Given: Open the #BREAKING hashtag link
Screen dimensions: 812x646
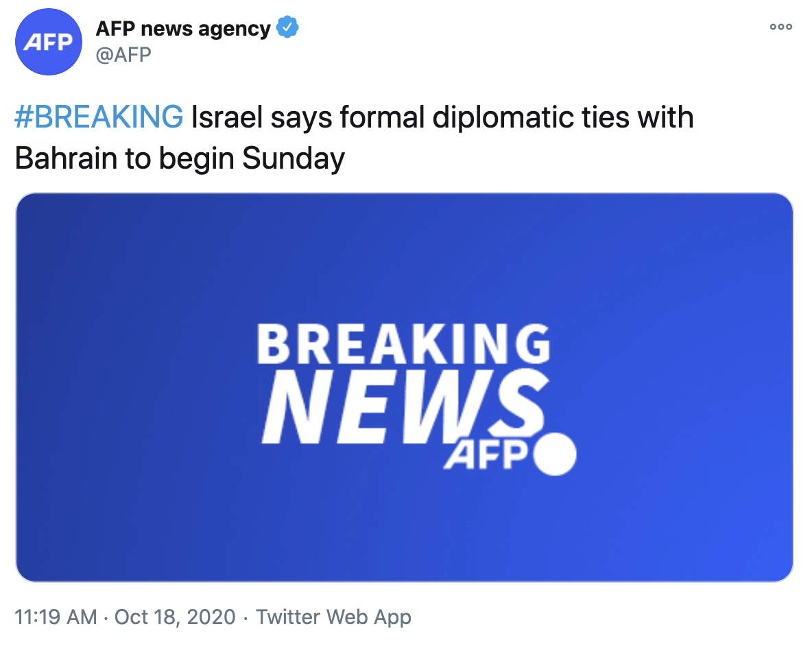Looking at the screenshot, I should [99, 118].
